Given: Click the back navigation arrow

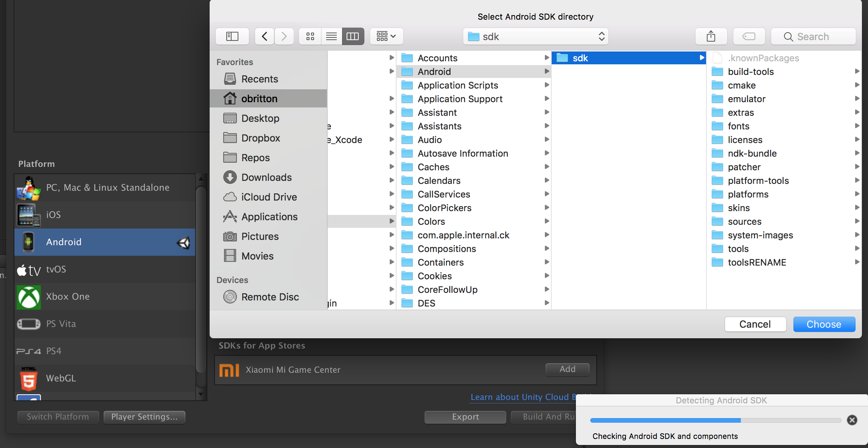Looking at the screenshot, I should pyautogui.click(x=264, y=36).
